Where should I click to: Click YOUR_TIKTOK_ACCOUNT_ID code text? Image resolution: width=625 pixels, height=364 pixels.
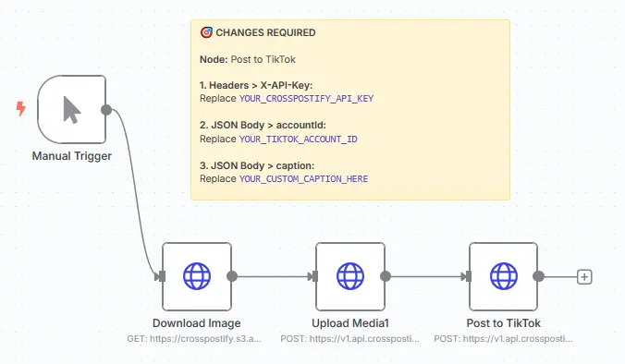coord(298,139)
